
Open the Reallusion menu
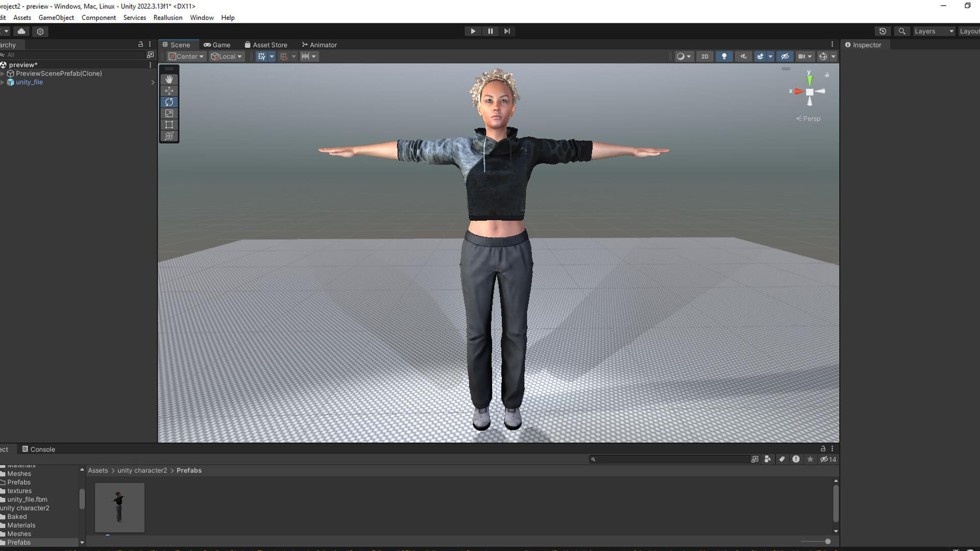167,17
